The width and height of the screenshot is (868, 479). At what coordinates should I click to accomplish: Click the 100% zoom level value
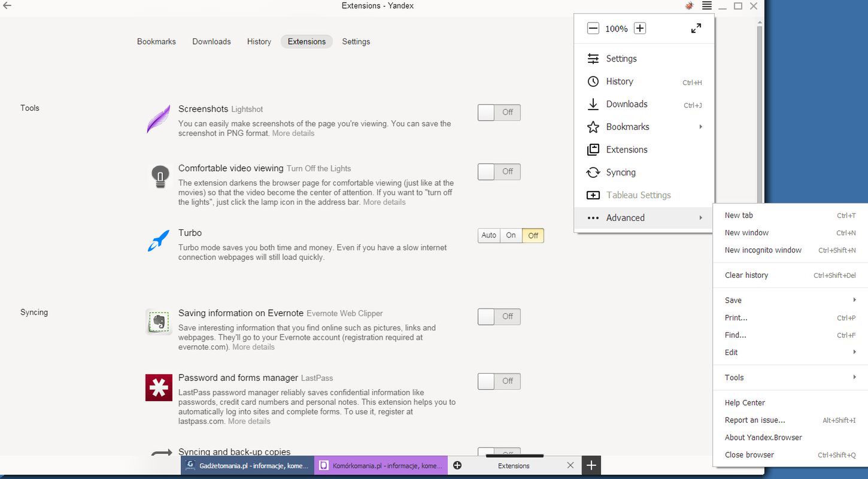coord(616,28)
